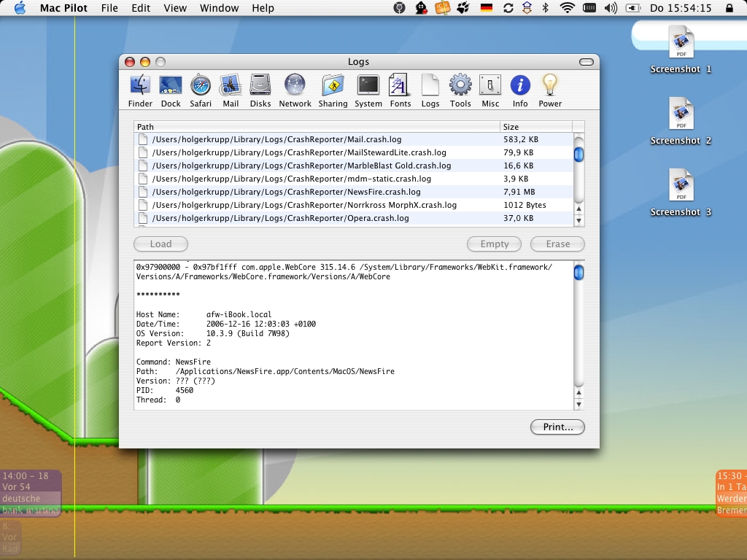The width and height of the screenshot is (747, 560).
Task: Open the Apple menu
Action: click(x=20, y=7)
